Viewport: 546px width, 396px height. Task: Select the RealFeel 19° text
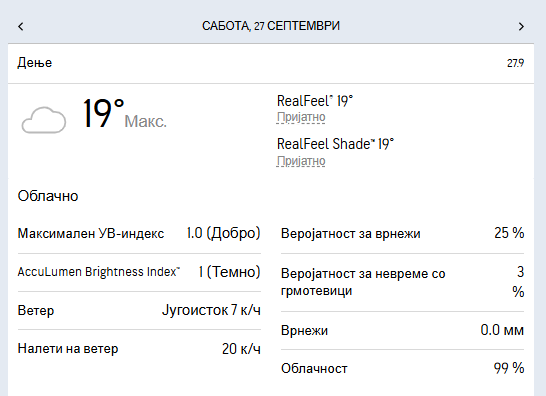click(315, 101)
